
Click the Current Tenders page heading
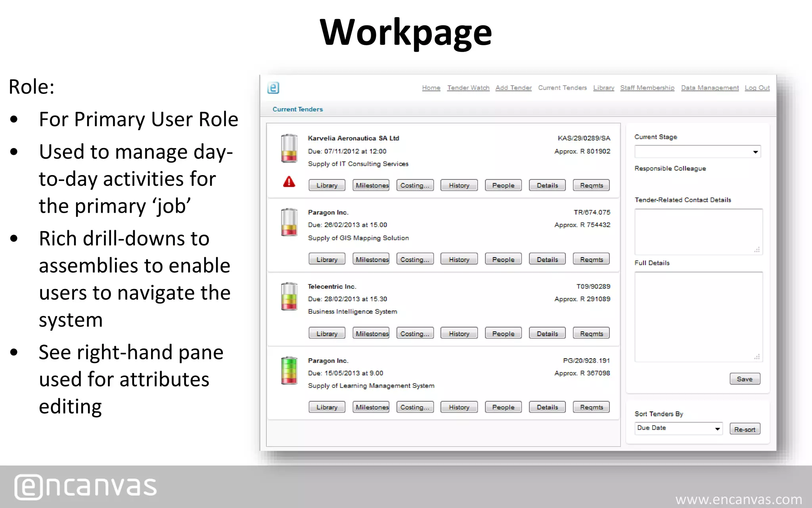tap(298, 109)
